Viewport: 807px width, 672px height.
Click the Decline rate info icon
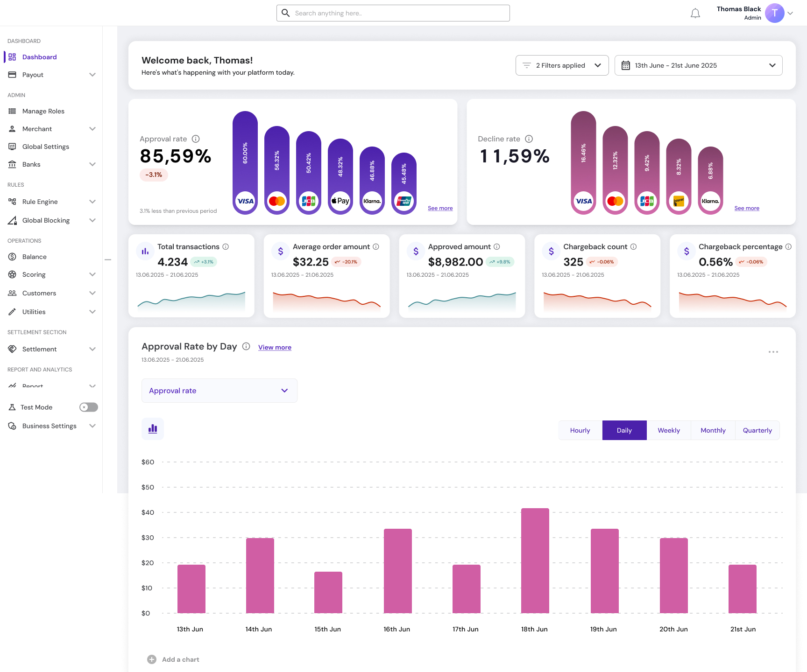[x=529, y=139]
